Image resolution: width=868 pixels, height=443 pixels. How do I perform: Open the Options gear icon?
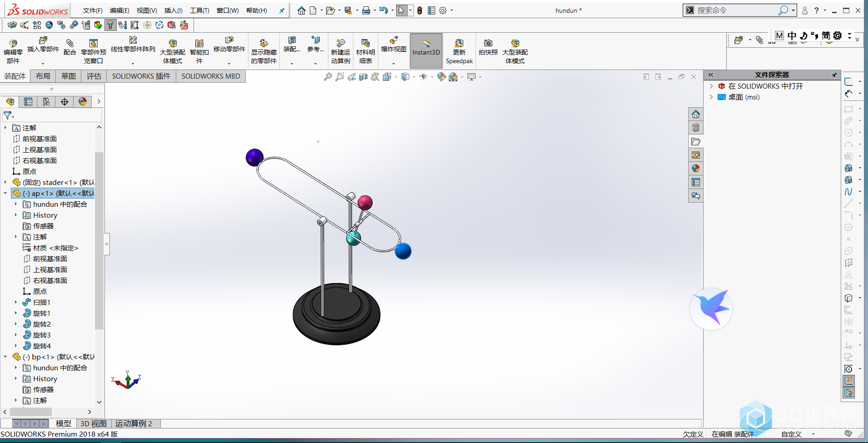[x=443, y=10]
